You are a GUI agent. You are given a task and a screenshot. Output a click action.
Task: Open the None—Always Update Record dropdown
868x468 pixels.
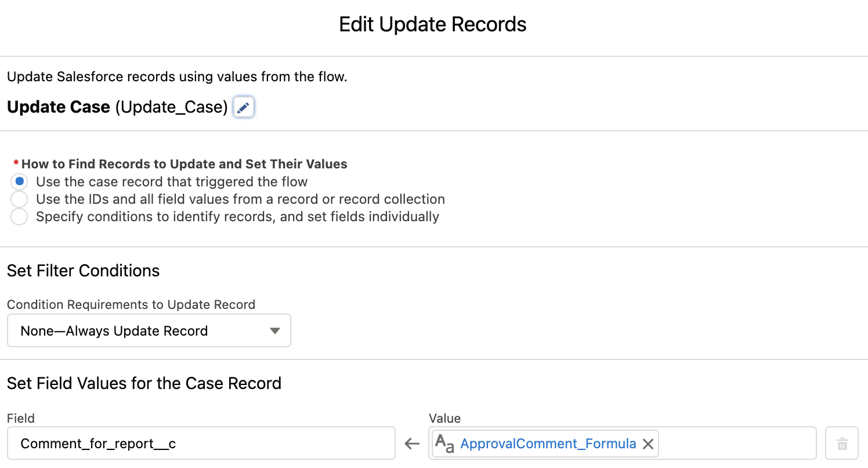tap(149, 330)
